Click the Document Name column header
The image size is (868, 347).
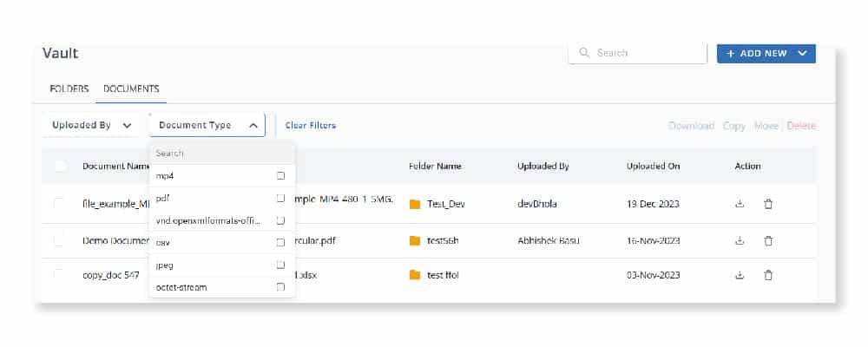[116, 166]
